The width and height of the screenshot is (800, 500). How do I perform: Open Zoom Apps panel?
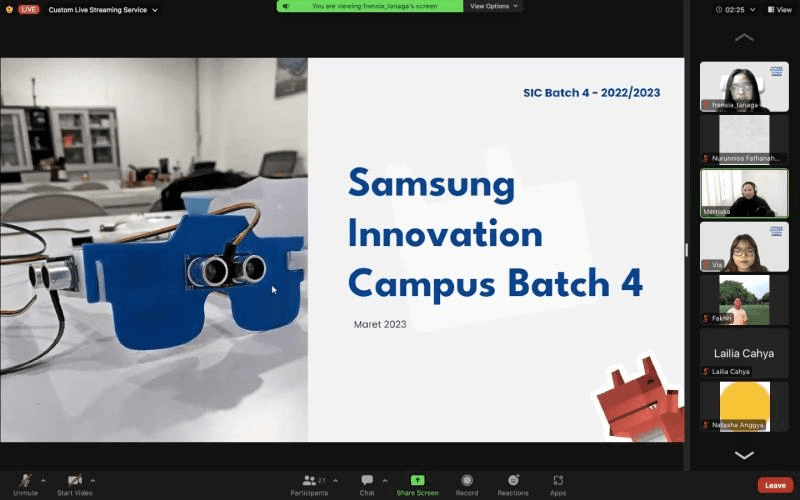click(x=558, y=485)
